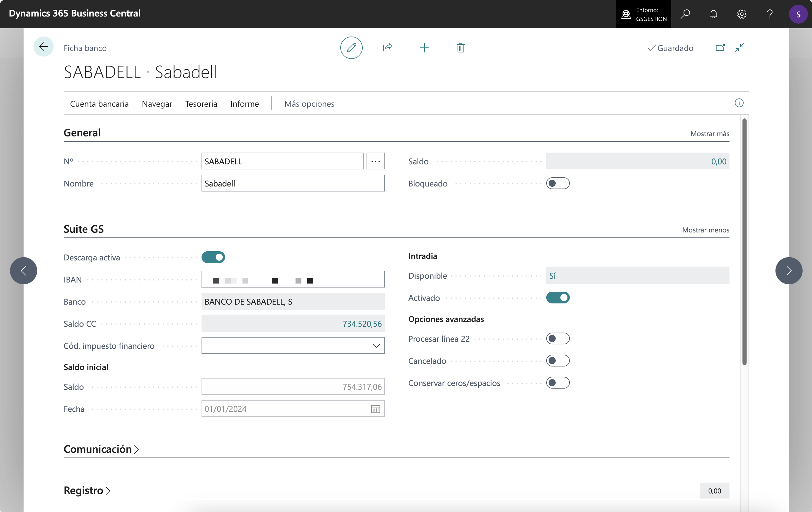Screen dimensions: 812x512
Task: Click Mostrar menos in Suite GS
Action: pyautogui.click(x=706, y=230)
